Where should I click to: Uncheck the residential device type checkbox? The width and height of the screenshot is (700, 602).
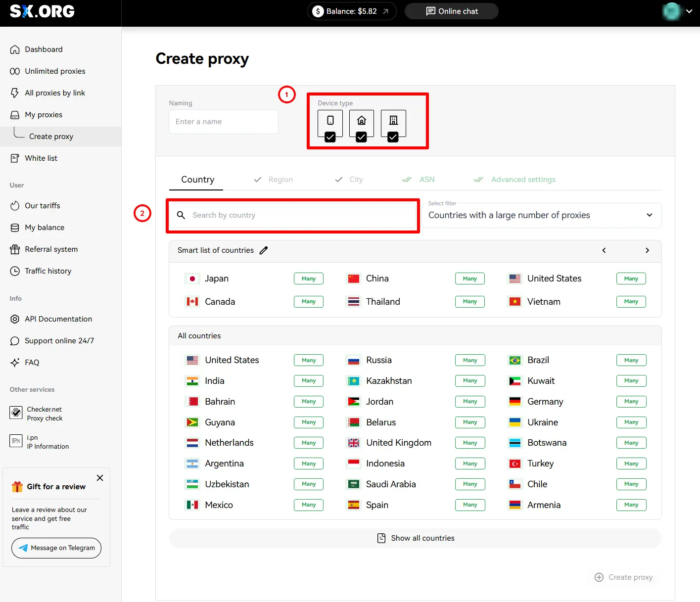click(362, 137)
